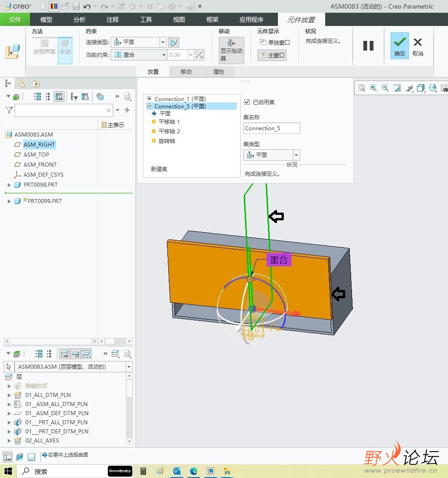Open the layer model selector dropdown ASM0083.ASM
The height and width of the screenshot is (478, 448).
pyautogui.click(x=129, y=367)
